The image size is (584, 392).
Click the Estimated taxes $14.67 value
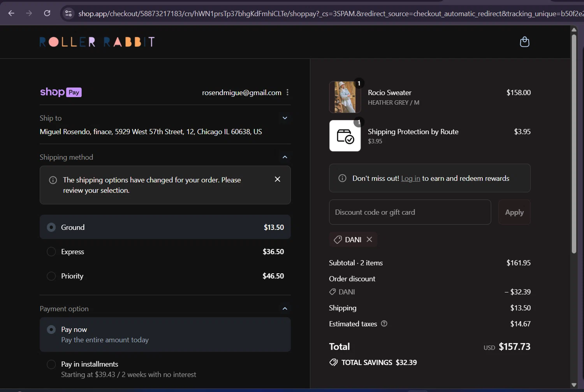tap(520, 324)
